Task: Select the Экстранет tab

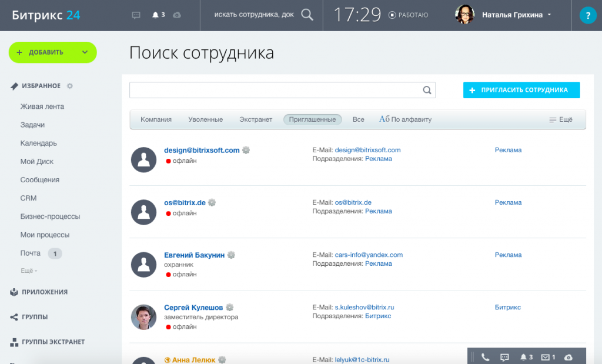Action: 256,119
